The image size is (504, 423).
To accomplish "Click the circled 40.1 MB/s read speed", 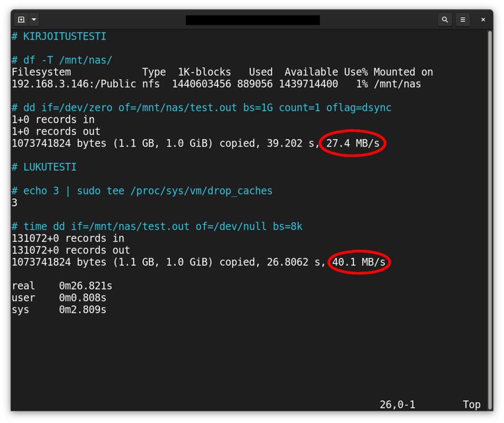I will [x=359, y=262].
